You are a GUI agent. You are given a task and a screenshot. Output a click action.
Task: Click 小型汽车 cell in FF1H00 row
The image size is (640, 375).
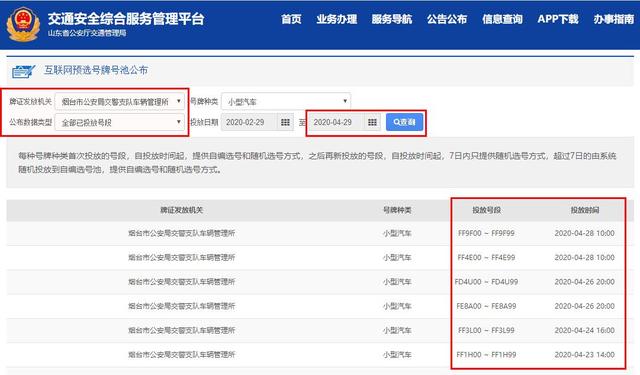(397, 355)
